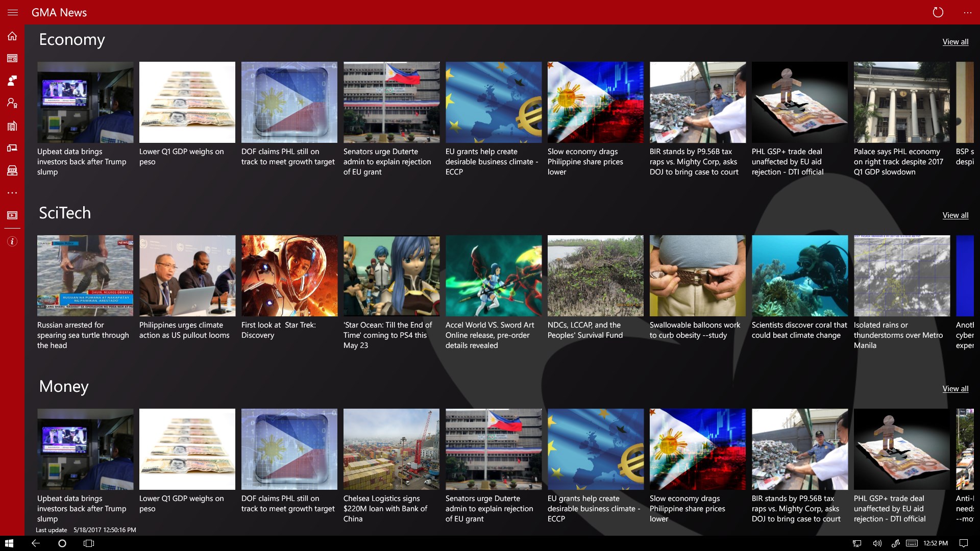Select the devices icon in sidebar
Viewport: 980px width, 551px height.
click(x=12, y=148)
